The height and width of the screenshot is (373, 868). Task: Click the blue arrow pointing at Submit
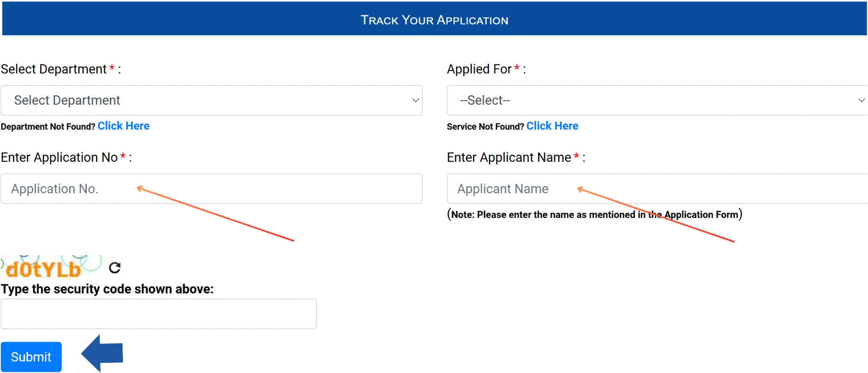click(103, 353)
